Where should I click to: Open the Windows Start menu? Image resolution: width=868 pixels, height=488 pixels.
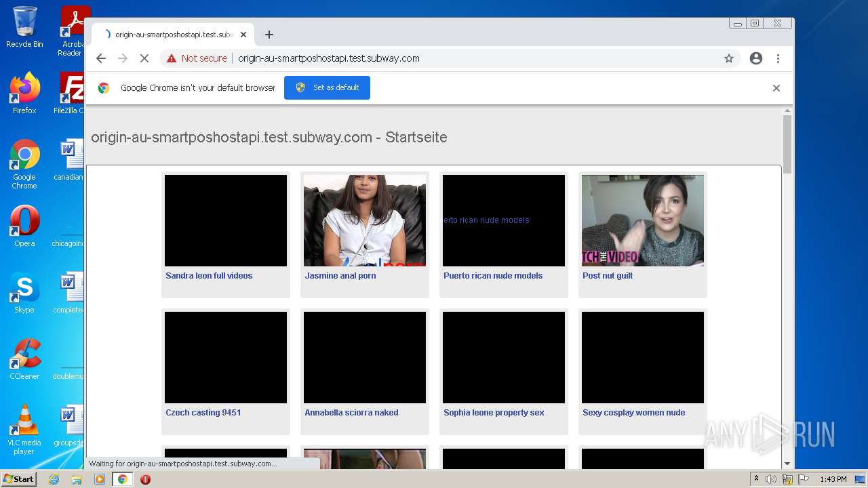pyautogui.click(x=18, y=479)
